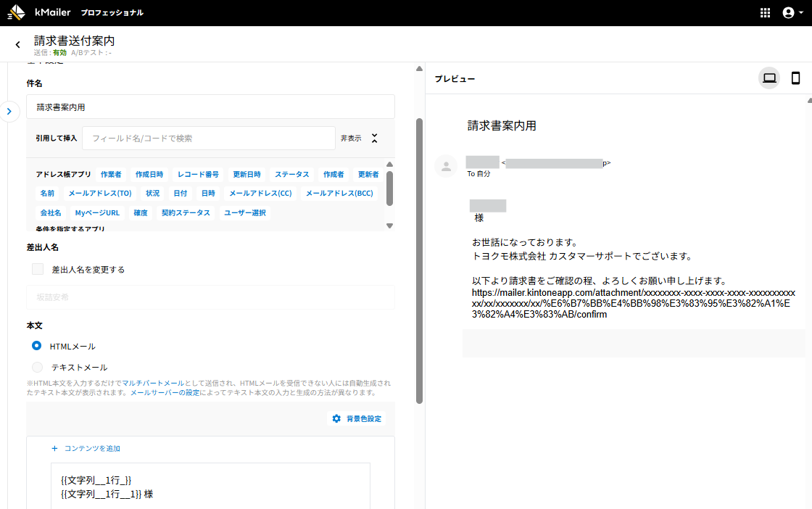Switch preview to mobile view
This screenshot has height=509, width=812.
tap(795, 78)
